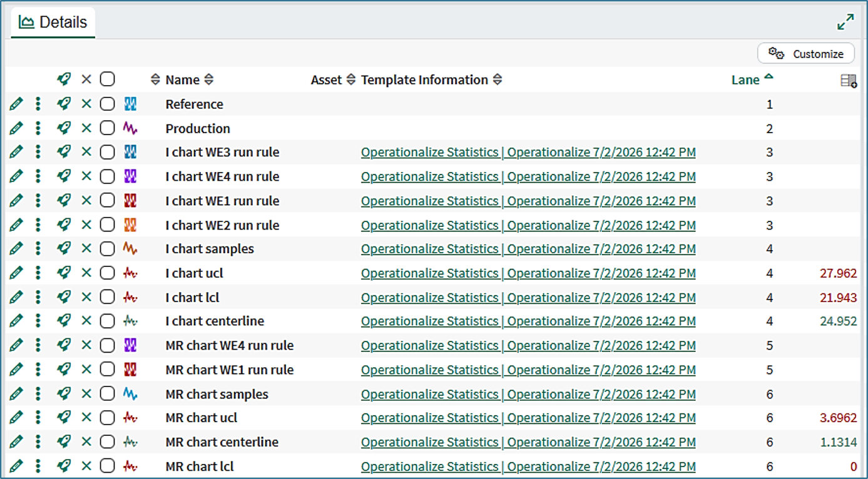This screenshot has width=868, height=479.
Task: Select checkbox for MR chart centerline
Action: point(108,442)
